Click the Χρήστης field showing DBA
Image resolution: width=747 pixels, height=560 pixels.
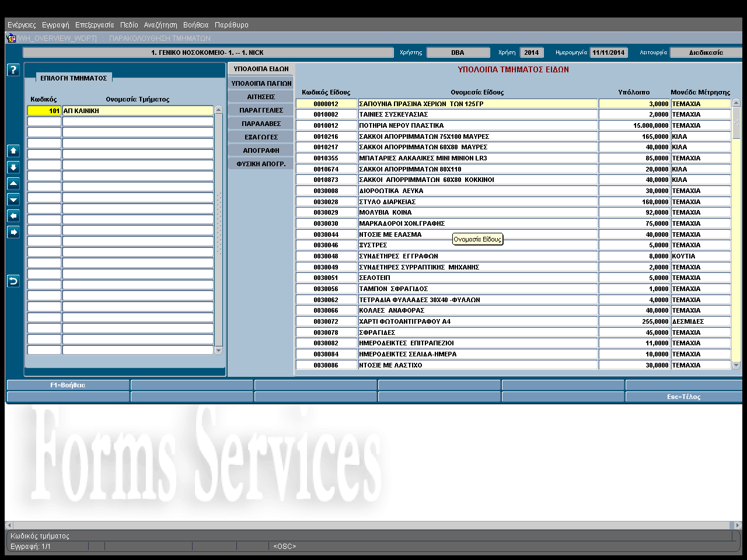tap(458, 52)
